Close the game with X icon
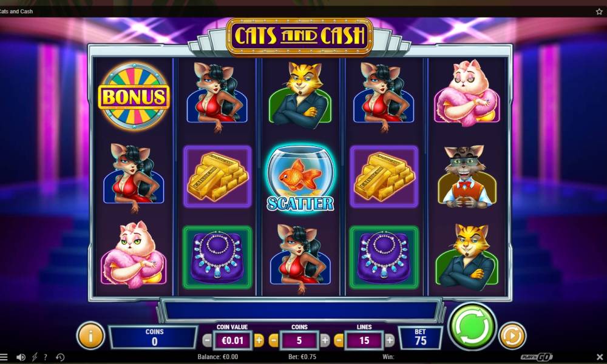The width and height of the screenshot is (607, 364). 600,357
